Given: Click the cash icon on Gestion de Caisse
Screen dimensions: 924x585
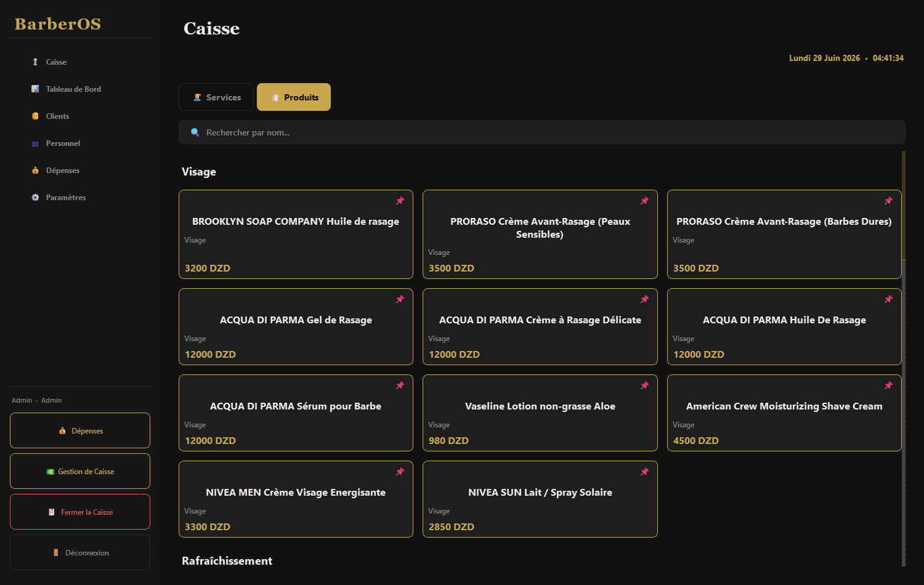Looking at the screenshot, I should coord(51,472).
